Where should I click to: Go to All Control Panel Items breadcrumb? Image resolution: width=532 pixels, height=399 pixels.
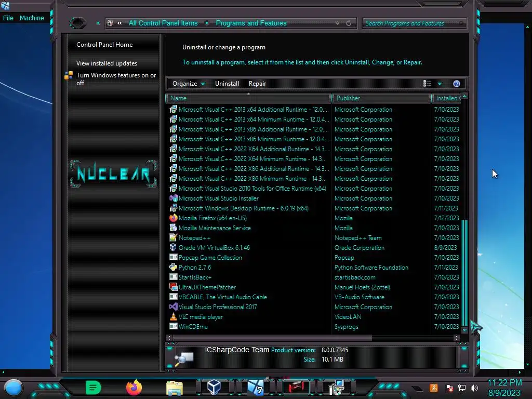(x=163, y=23)
